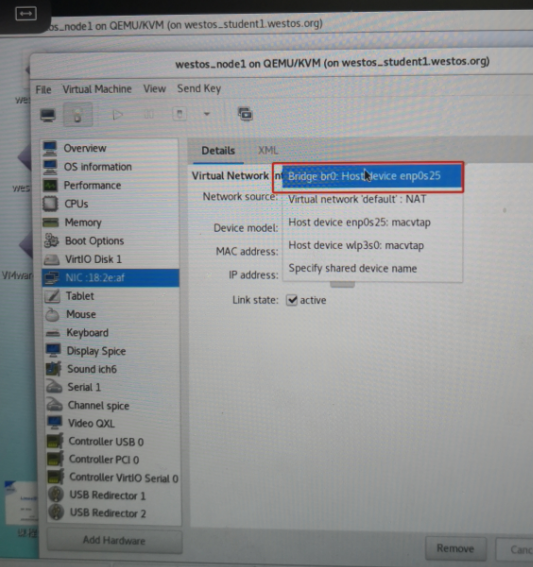The height and width of the screenshot is (567, 533).
Task: Choose Host device enp0s25: macvtap option
Action: coord(372,222)
